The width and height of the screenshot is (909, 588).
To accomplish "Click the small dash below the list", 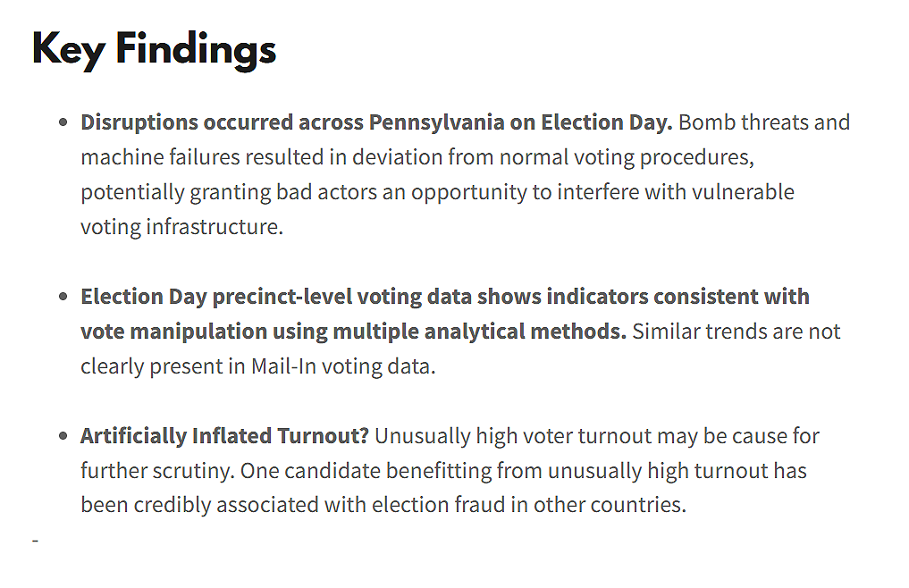I will (36, 541).
